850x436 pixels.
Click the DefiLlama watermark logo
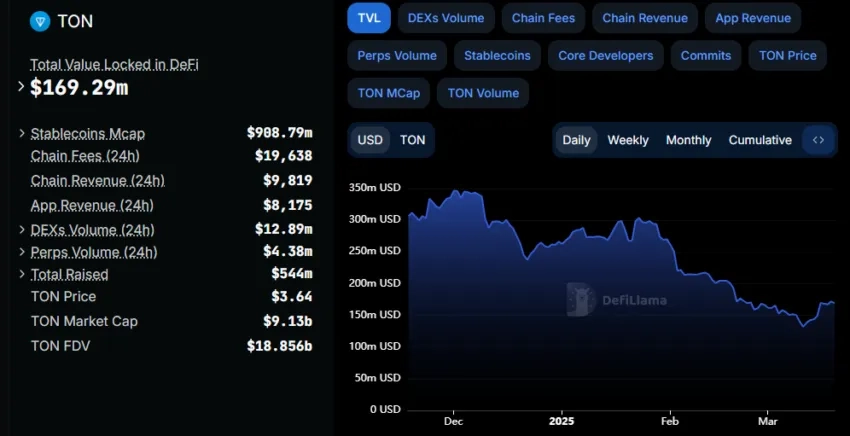617,300
